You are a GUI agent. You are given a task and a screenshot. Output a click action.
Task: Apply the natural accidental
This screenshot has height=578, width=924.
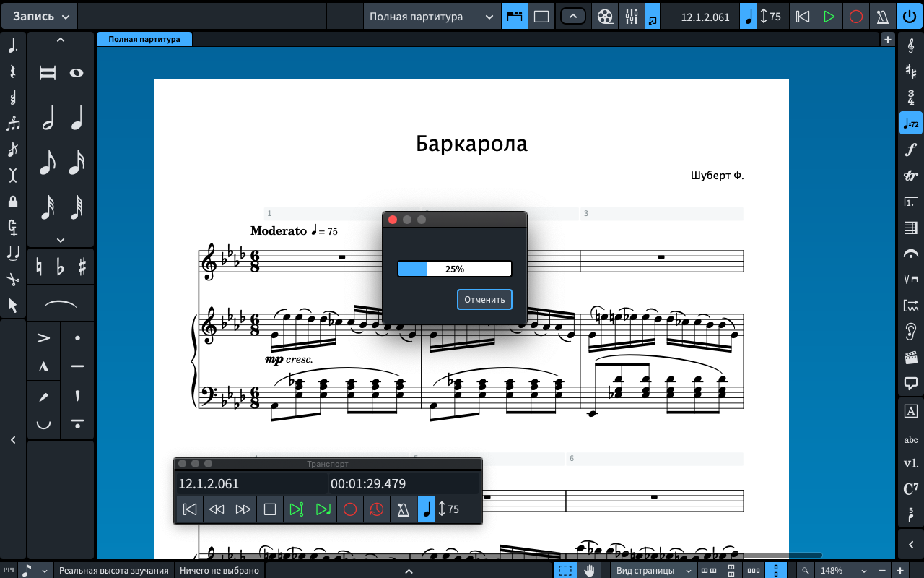[39, 267]
